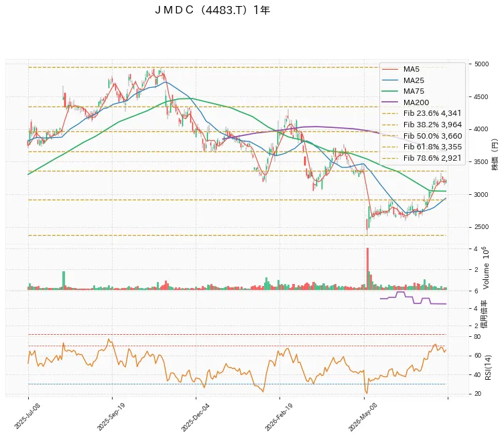Click the 2026-Feb-19 date axis label
Viewport: 504px width, 438px height.
279,416
